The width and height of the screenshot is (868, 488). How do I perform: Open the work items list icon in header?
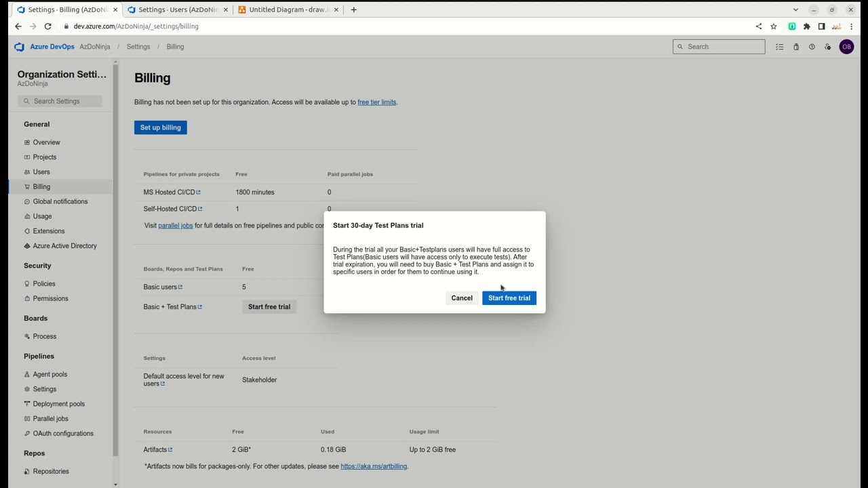click(780, 47)
